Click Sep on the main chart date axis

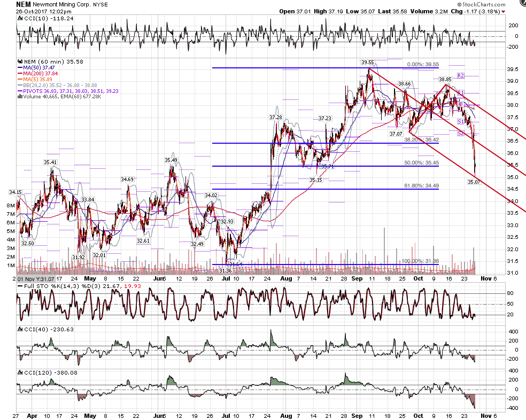[357, 279]
